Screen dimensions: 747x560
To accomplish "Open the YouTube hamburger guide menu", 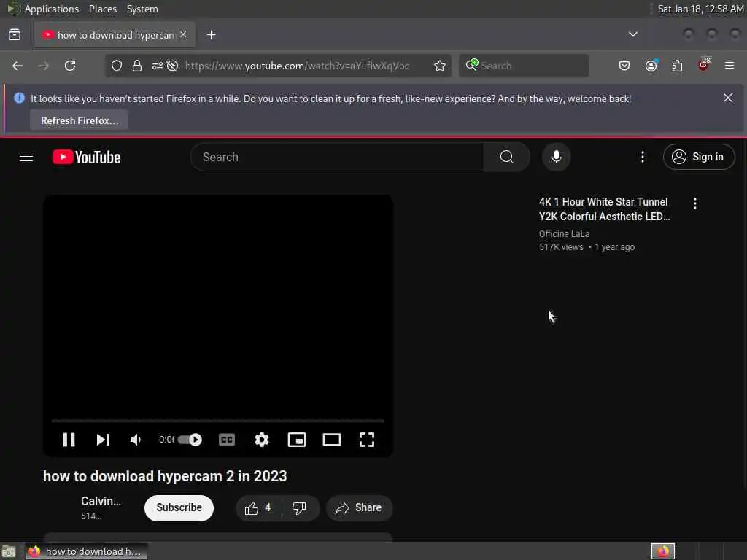I will pyautogui.click(x=26, y=157).
